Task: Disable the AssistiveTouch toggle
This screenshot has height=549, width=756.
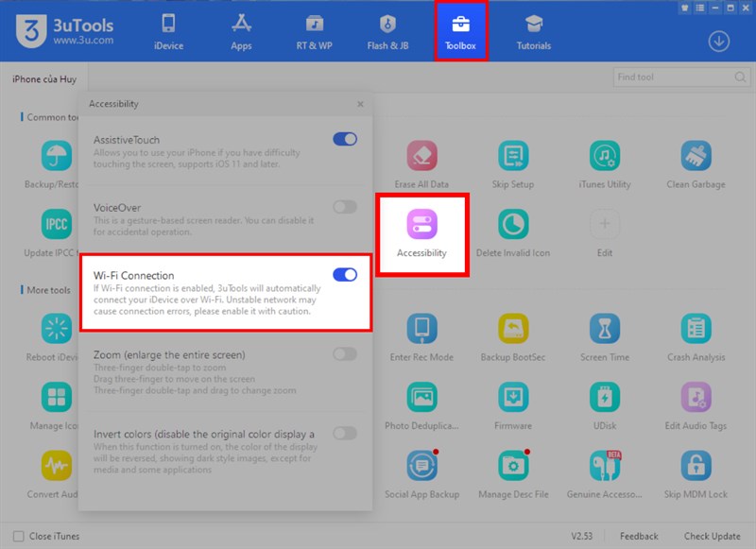Action: click(x=345, y=139)
